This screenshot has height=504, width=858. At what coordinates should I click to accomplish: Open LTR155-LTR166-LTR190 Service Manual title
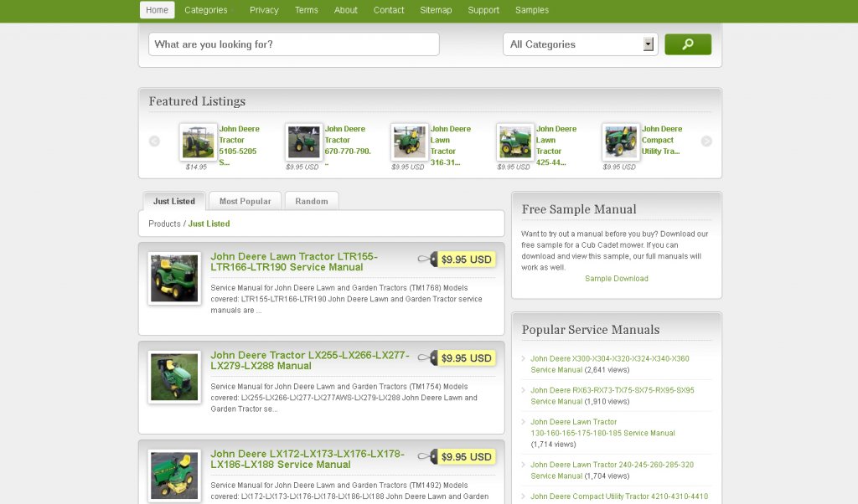pos(294,262)
